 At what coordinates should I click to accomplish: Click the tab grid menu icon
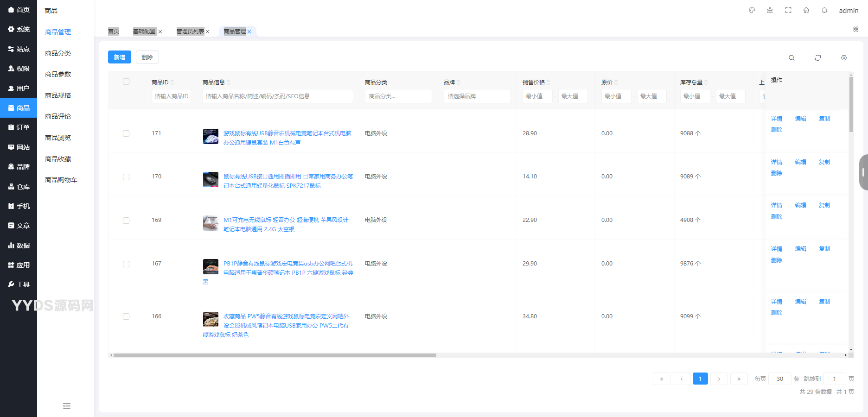coord(856,29)
